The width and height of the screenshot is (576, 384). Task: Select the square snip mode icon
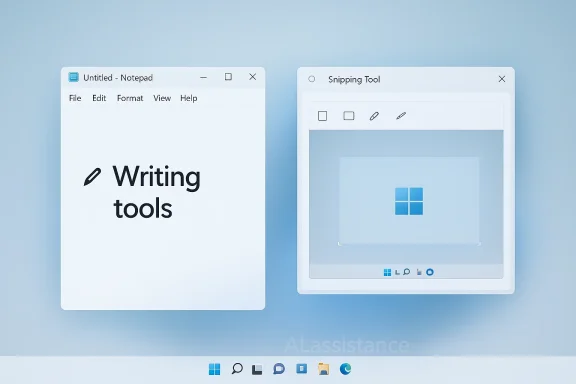(322, 116)
